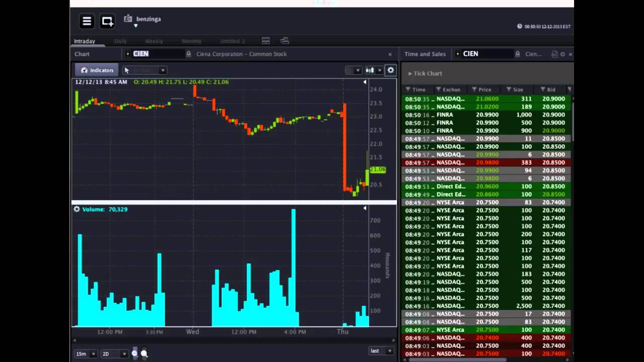This screenshot has height=362, width=644.
Task: Click the 08:49:07 NYSE Arca trade row
Action: [x=487, y=330]
